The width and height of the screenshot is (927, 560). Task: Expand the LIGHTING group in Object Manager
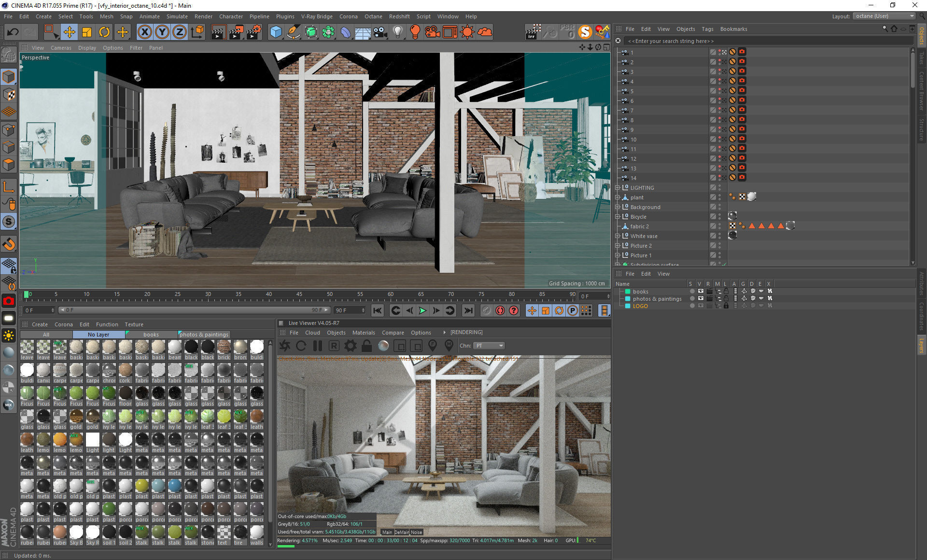point(618,188)
